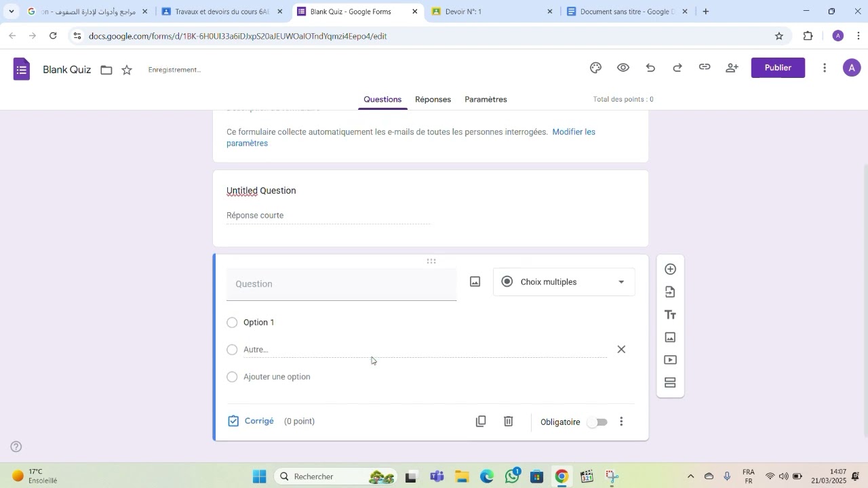Add an image from the side toolbar

670,338
